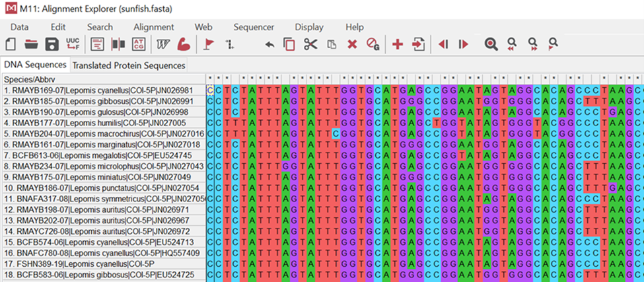Select row 2 RMAYB185-07 Lepomis gibbosus
644x282 pixels.
(x=104, y=101)
